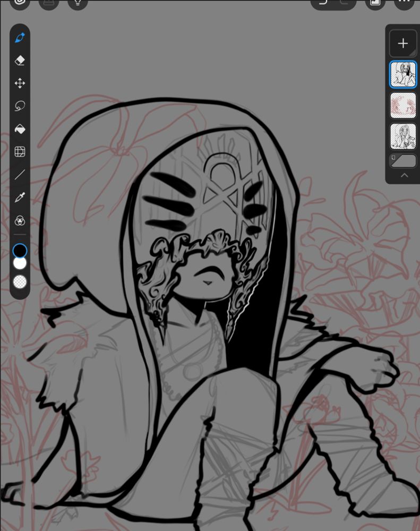Activate the move transform tool
Viewport: 420px width, 531px height.
(20, 83)
